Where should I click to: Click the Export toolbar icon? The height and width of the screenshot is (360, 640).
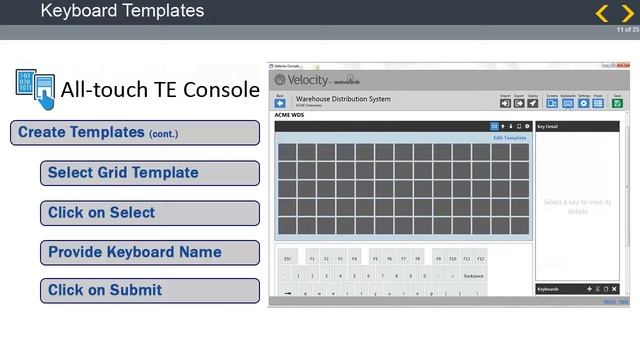coord(519,103)
